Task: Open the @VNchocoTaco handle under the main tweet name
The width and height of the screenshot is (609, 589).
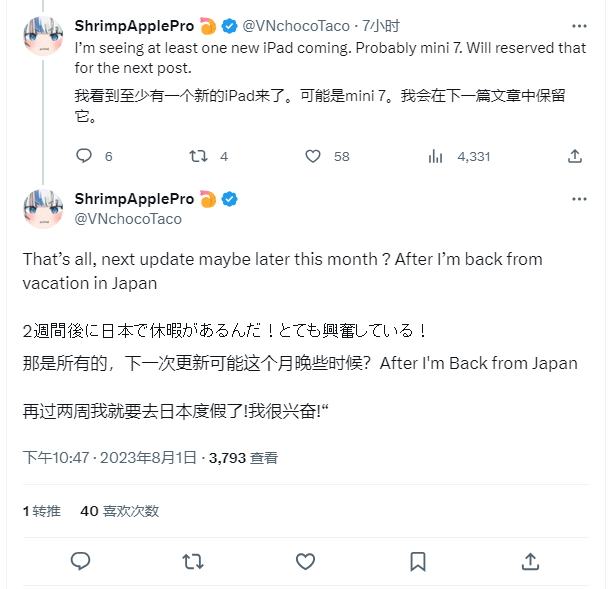Action: coord(128,219)
